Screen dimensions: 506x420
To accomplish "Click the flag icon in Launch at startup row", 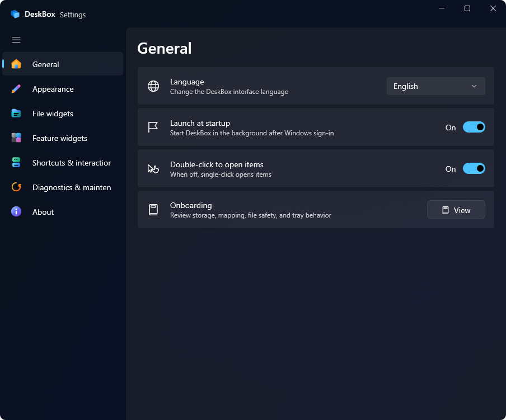I will point(153,127).
